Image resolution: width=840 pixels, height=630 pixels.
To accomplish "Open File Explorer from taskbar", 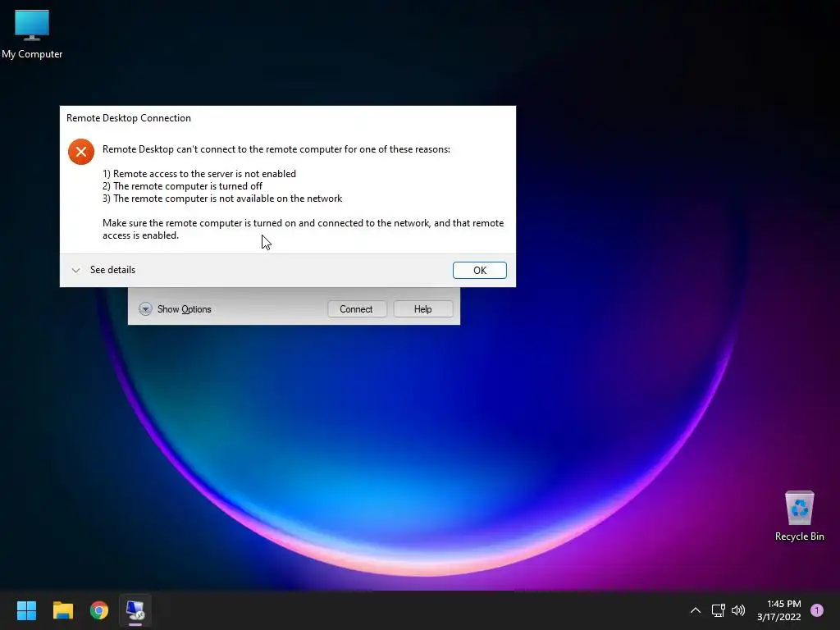I will pyautogui.click(x=62, y=610).
